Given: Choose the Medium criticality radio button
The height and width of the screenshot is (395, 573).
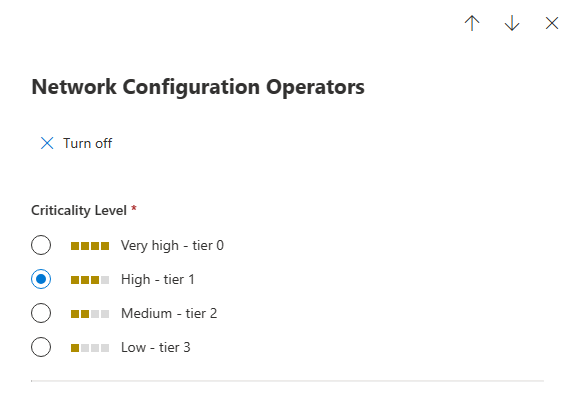Looking at the screenshot, I should (x=41, y=313).
